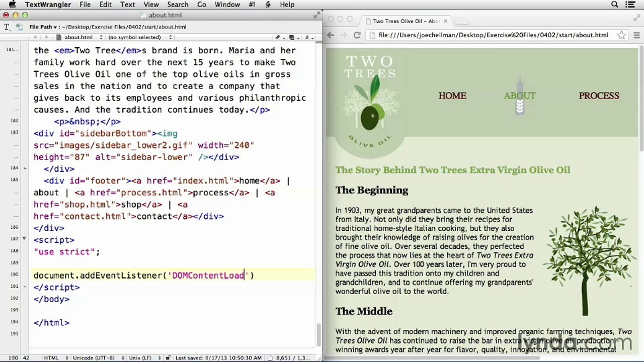Image resolution: width=644 pixels, height=362 pixels.
Task: Reload the page in Chrome
Action: [x=357, y=35]
